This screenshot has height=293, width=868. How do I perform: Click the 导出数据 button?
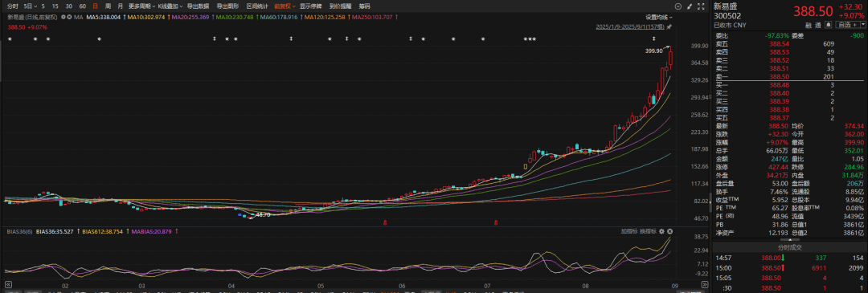pos(198,6)
